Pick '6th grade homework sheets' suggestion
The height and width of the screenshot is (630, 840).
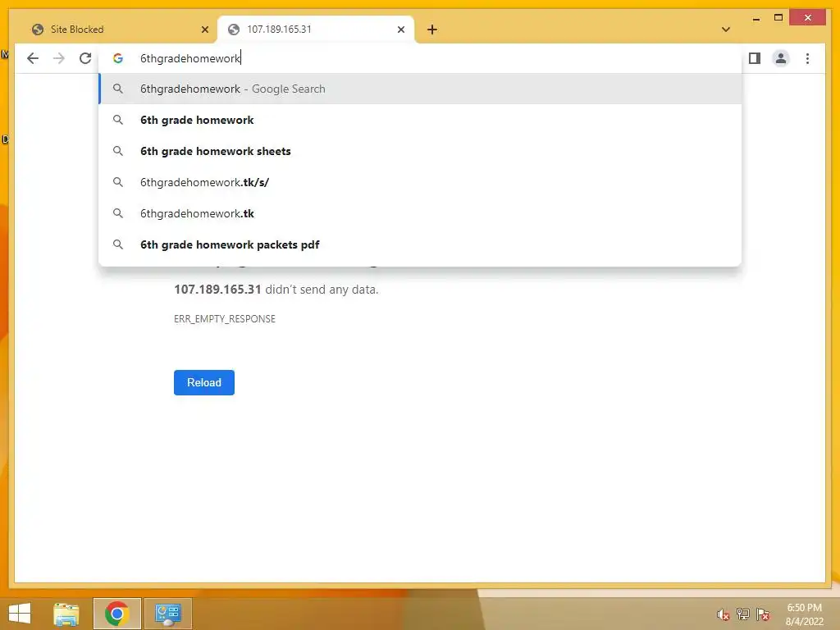click(420, 151)
